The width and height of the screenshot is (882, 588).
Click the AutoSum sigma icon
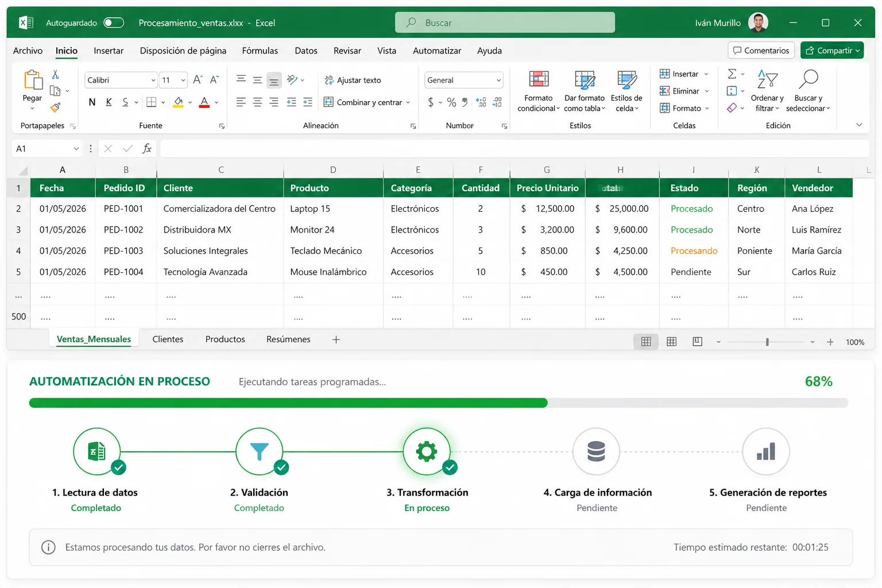click(x=732, y=74)
